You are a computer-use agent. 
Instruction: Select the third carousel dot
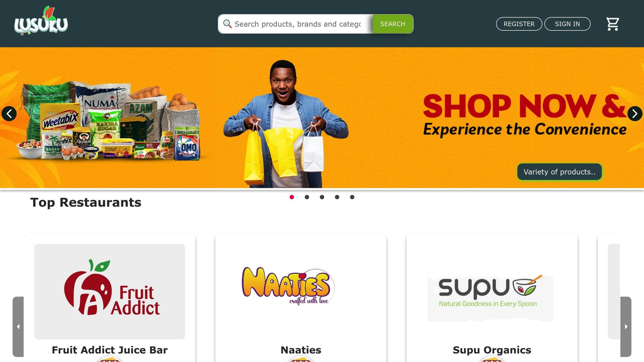tap(322, 197)
